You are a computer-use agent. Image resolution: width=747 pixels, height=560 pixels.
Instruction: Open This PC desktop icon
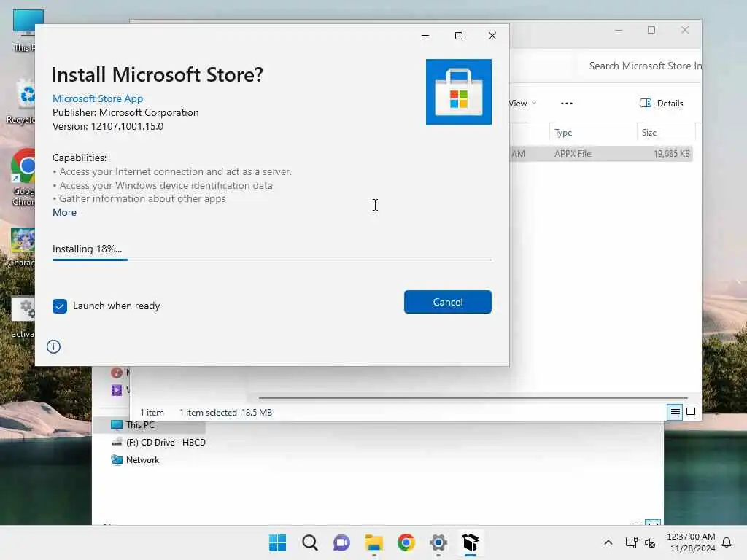[x=25, y=31]
